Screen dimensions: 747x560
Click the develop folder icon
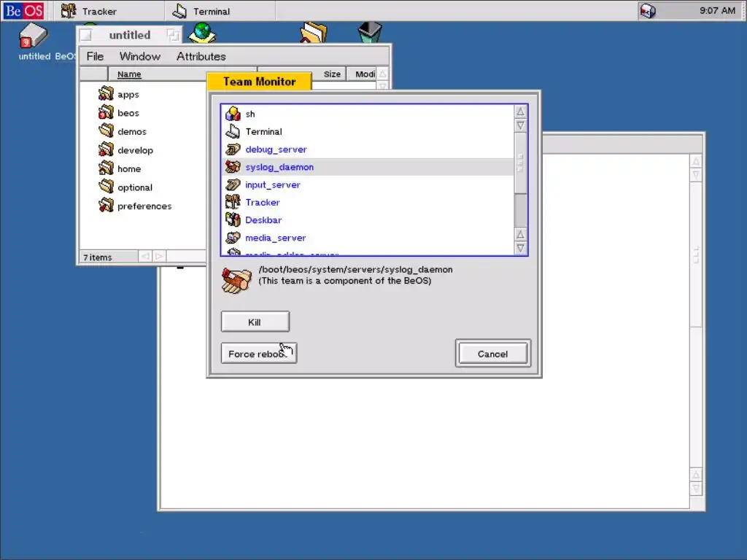click(106, 149)
